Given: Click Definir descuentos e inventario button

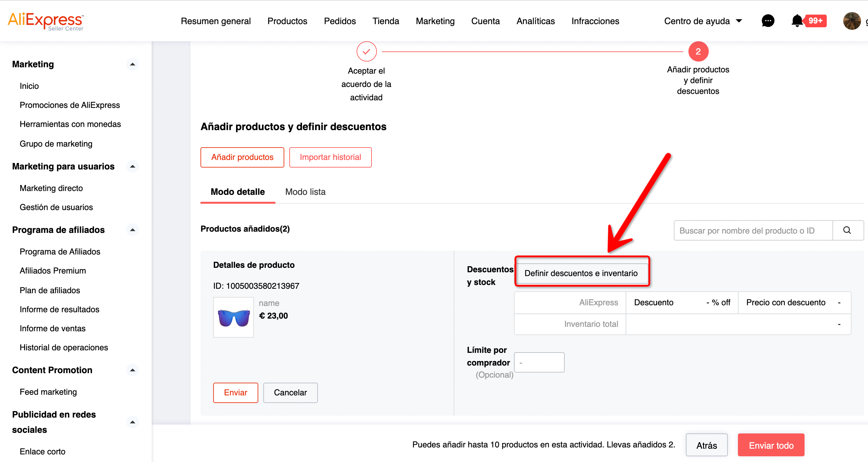Looking at the screenshot, I should 581,273.
